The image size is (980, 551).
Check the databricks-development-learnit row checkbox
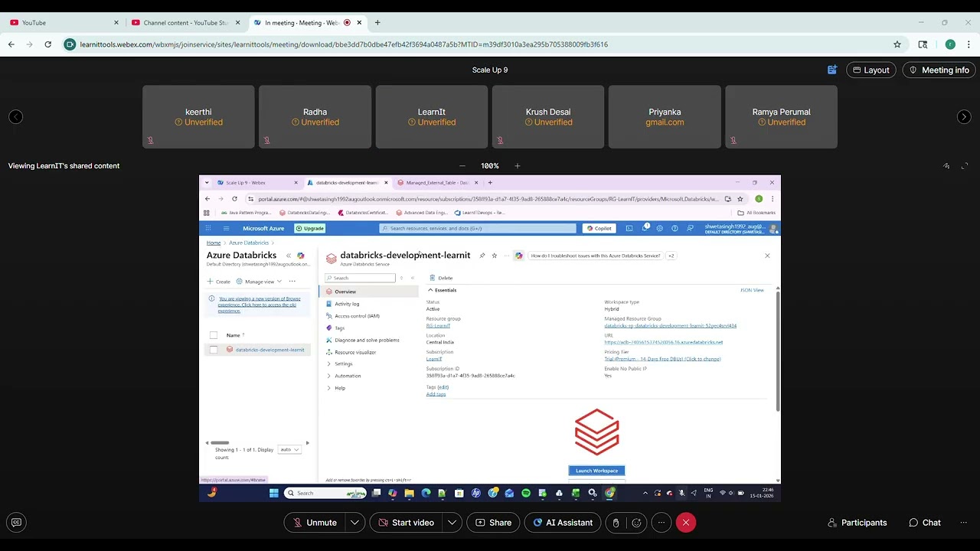[x=214, y=350]
